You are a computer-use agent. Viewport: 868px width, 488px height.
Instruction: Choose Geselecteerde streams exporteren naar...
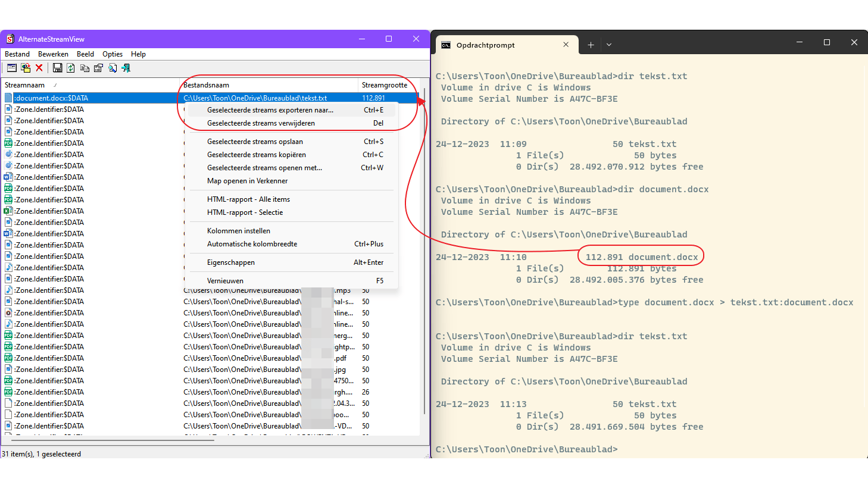(292, 110)
